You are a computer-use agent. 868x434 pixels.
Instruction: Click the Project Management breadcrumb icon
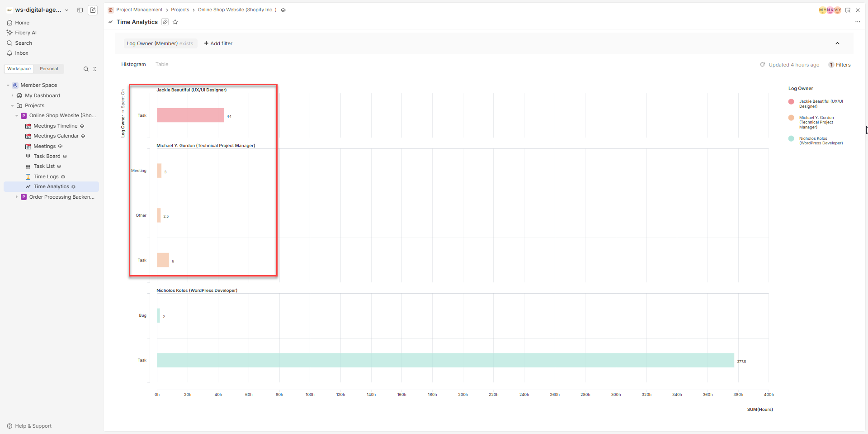pos(111,10)
